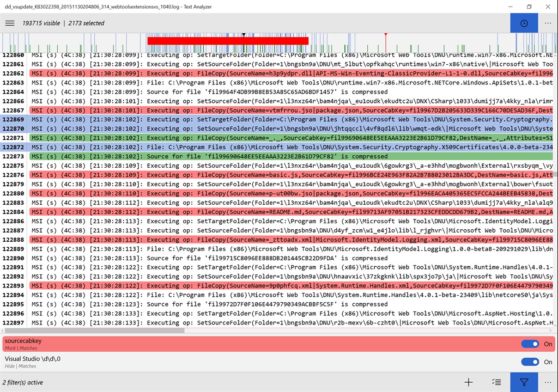Select the Visual Studio \d\d\.0 Hide filter

point(278,362)
